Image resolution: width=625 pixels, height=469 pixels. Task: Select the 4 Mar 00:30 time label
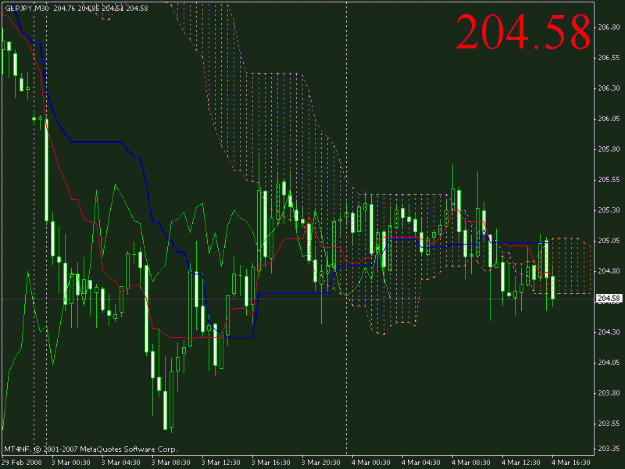point(371,463)
